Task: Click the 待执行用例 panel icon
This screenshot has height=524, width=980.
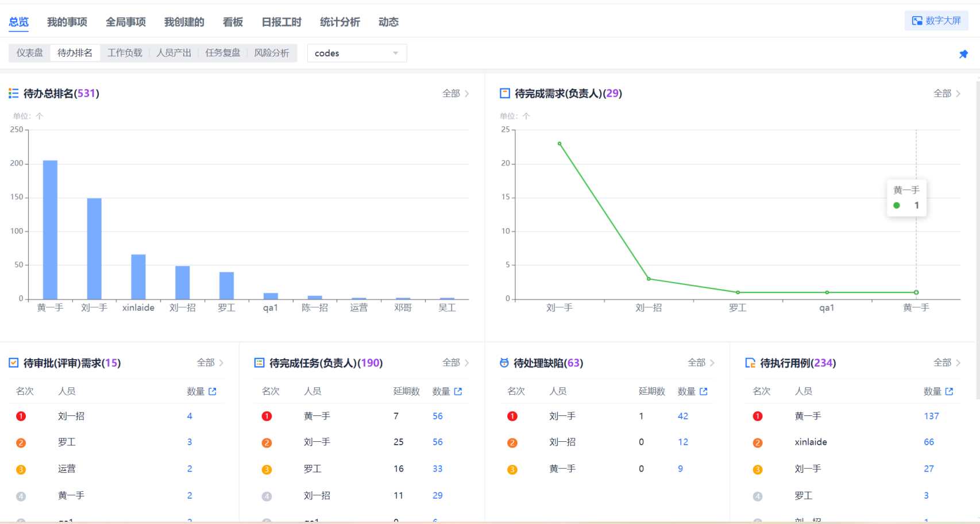Action: (x=750, y=363)
